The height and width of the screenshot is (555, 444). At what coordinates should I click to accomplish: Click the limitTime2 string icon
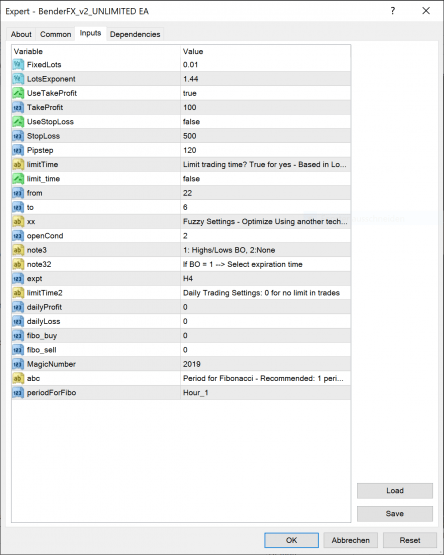coord(18,293)
